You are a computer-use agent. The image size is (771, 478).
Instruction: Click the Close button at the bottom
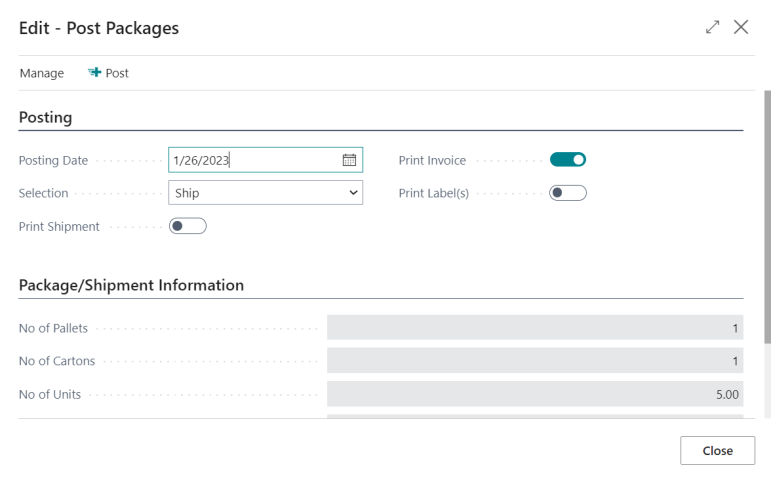coord(717,450)
